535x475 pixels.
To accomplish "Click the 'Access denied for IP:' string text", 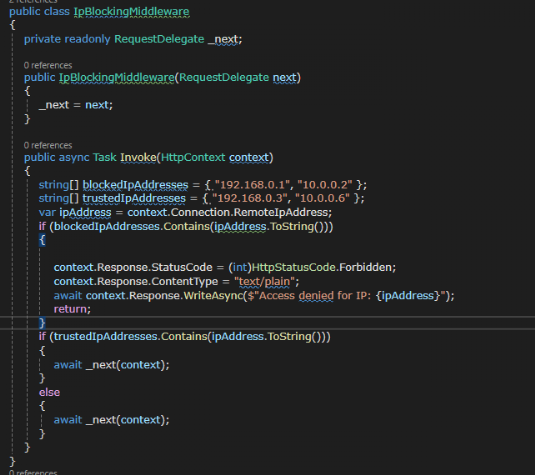I will [316, 296].
